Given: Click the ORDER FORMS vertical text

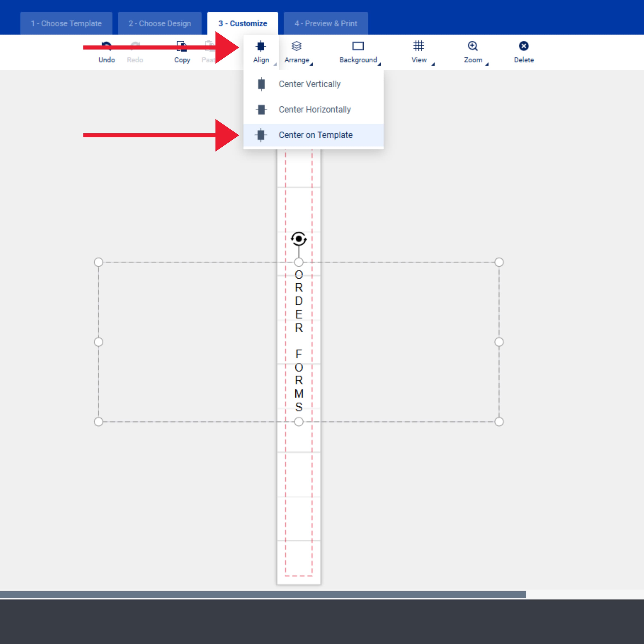Looking at the screenshot, I should pyautogui.click(x=299, y=341).
